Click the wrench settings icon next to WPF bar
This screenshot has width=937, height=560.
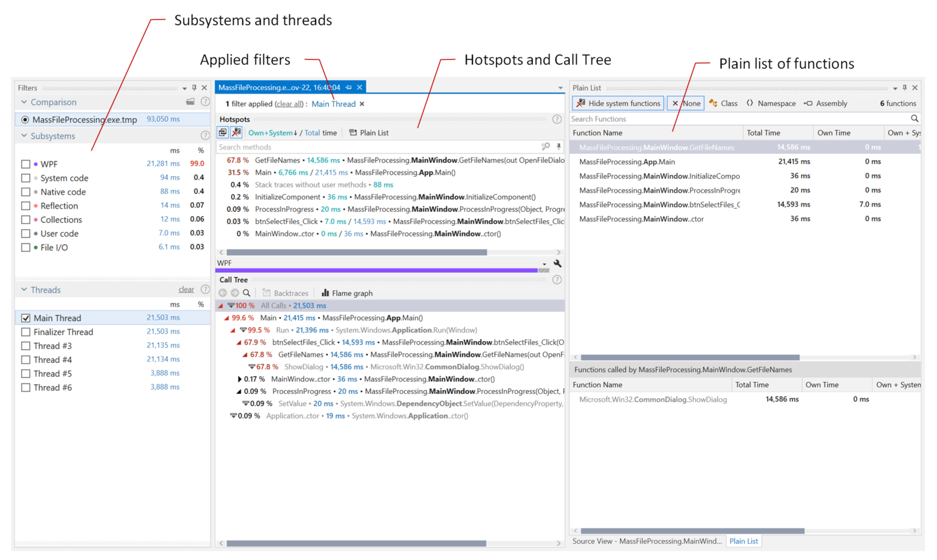pos(557,264)
